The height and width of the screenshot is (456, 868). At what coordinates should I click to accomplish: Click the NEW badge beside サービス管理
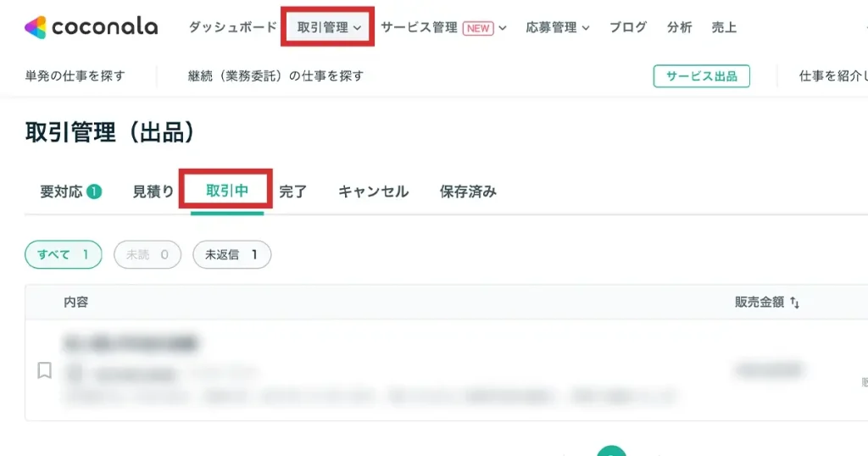pos(478,28)
